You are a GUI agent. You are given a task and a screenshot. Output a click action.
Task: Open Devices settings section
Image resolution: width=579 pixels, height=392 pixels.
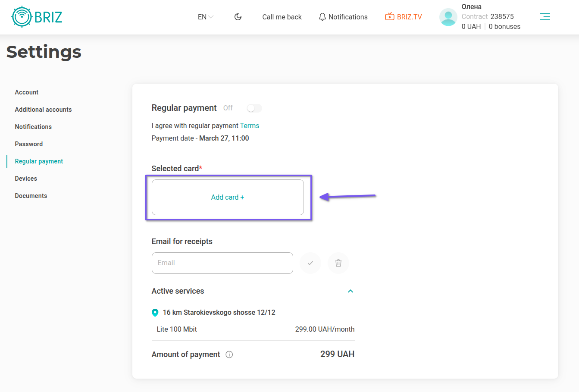[x=26, y=179]
